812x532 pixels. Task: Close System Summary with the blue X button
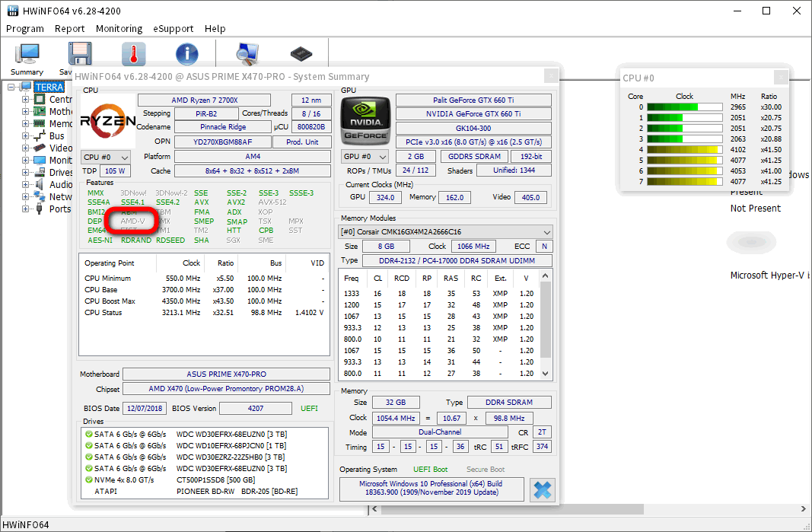click(x=542, y=489)
